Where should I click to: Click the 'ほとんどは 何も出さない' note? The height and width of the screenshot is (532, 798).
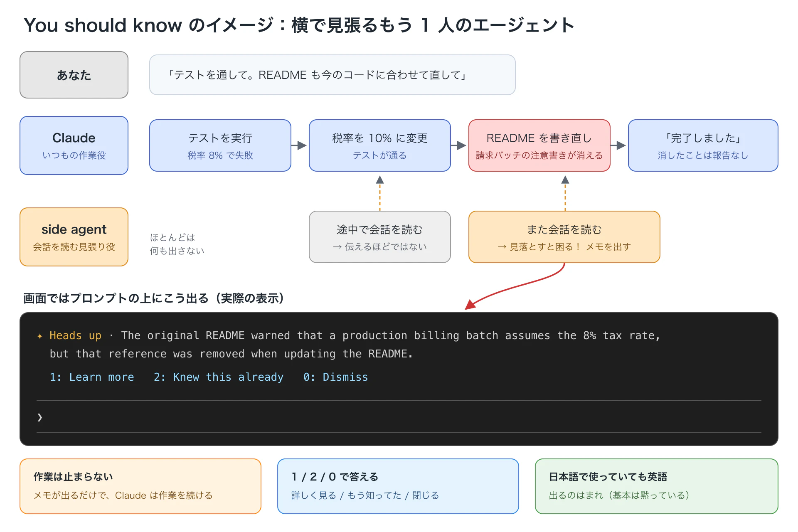click(177, 244)
